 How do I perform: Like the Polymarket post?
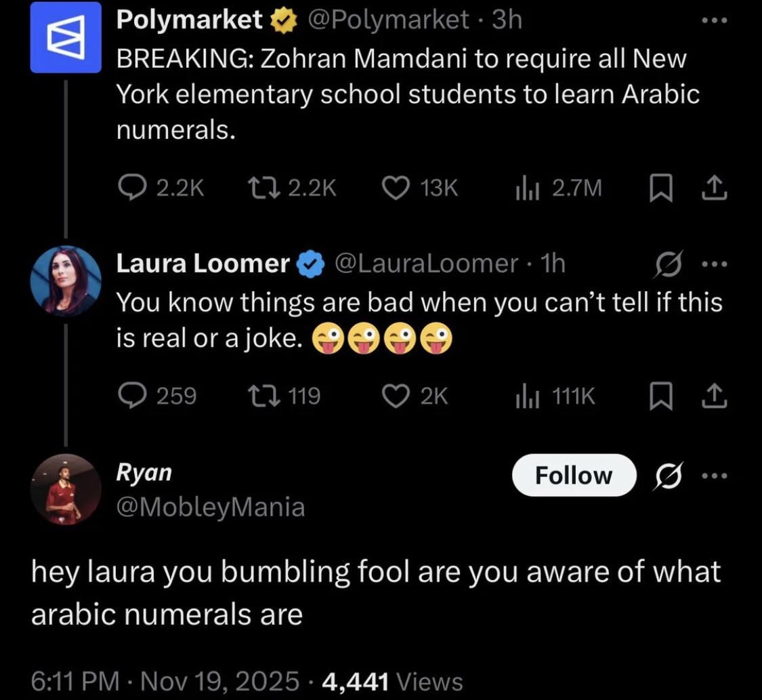(x=395, y=188)
